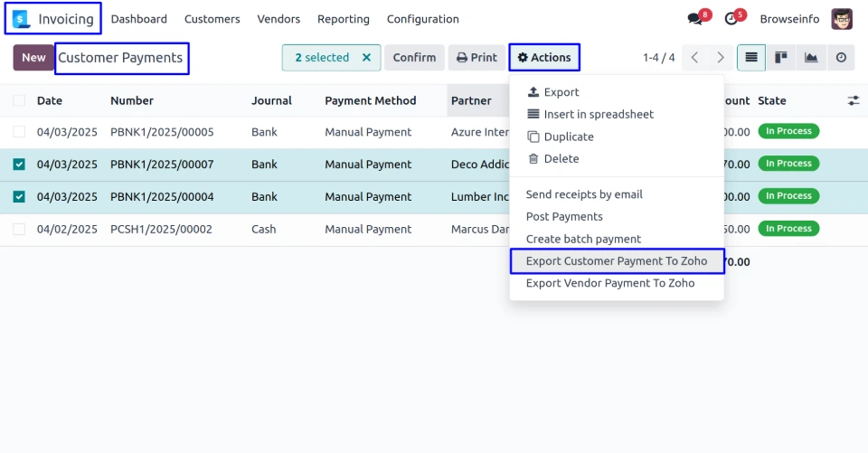Go to next page of records
The width and height of the screenshot is (868, 453).
click(721, 58)
